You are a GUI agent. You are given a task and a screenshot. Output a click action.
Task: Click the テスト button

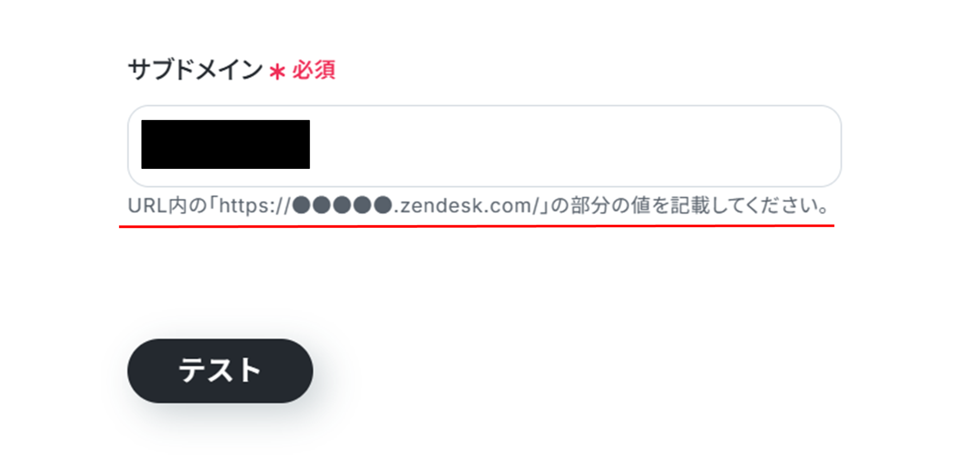pyautogui.click(x=220, y=371)
